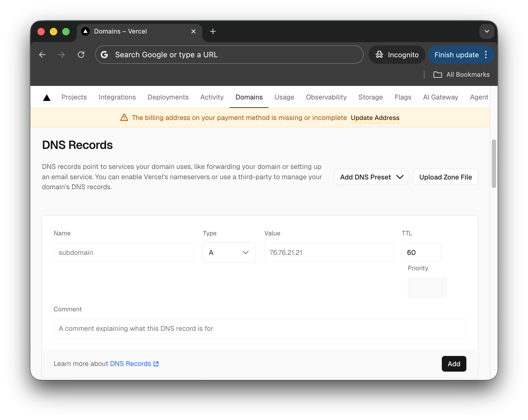Open the record Type selector showing A
528x420 pixels.
pos(229,252)
